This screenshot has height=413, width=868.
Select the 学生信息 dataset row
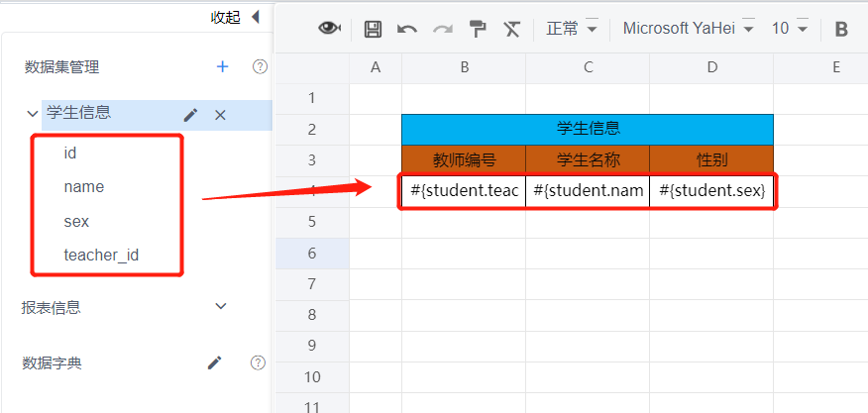pyautogui.click(x=157, y=115)
